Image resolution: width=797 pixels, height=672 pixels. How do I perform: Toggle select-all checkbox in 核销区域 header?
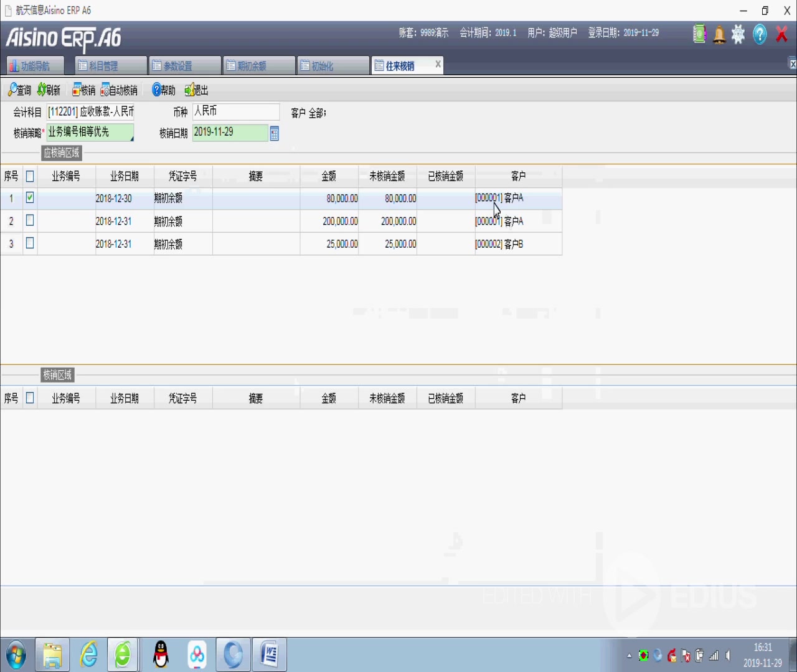(x=30, y=398)
